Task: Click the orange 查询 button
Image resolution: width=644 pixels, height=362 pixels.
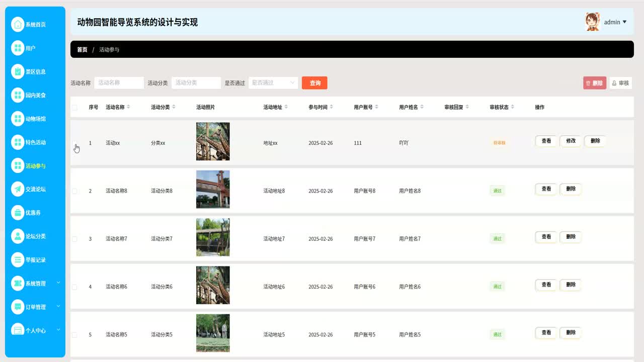Action: tap(314, 83)
